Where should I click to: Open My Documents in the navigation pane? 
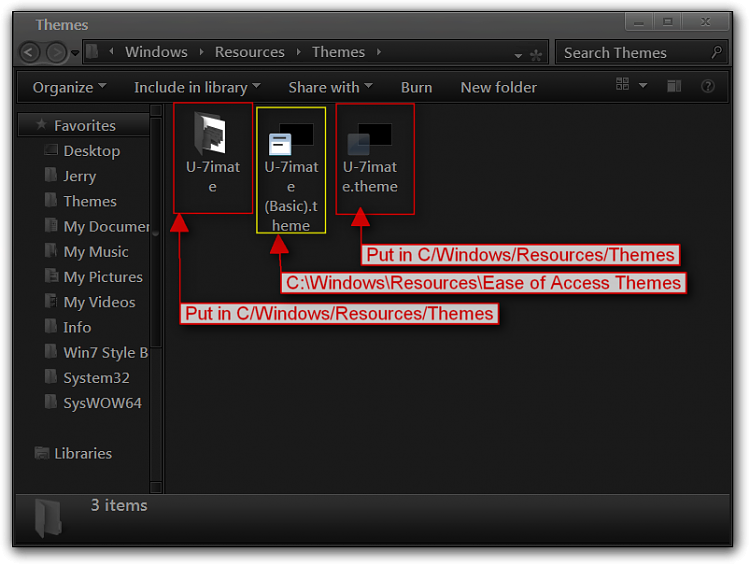click(106, 226)
